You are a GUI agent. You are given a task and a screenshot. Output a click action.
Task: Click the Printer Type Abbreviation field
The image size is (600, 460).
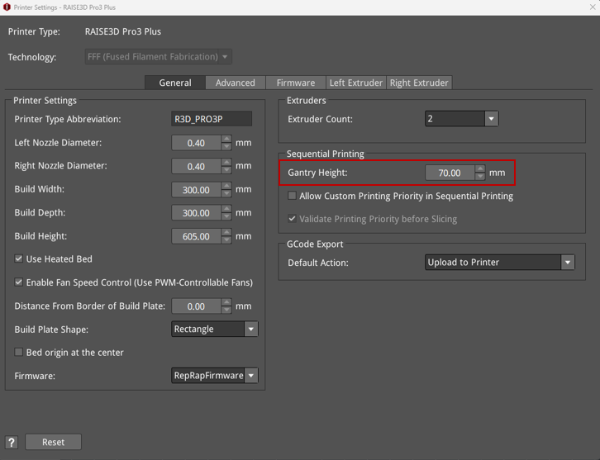211,119
